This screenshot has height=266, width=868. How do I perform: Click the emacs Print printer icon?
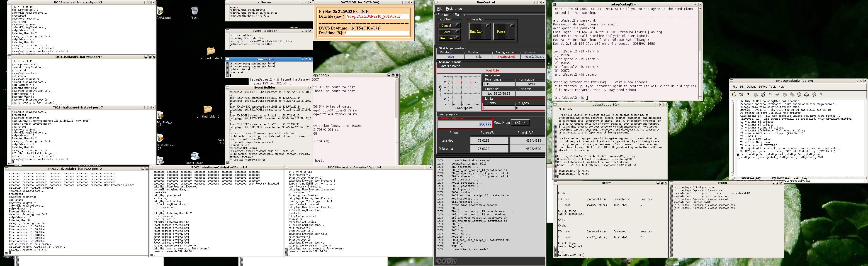[x=807, y=94]
